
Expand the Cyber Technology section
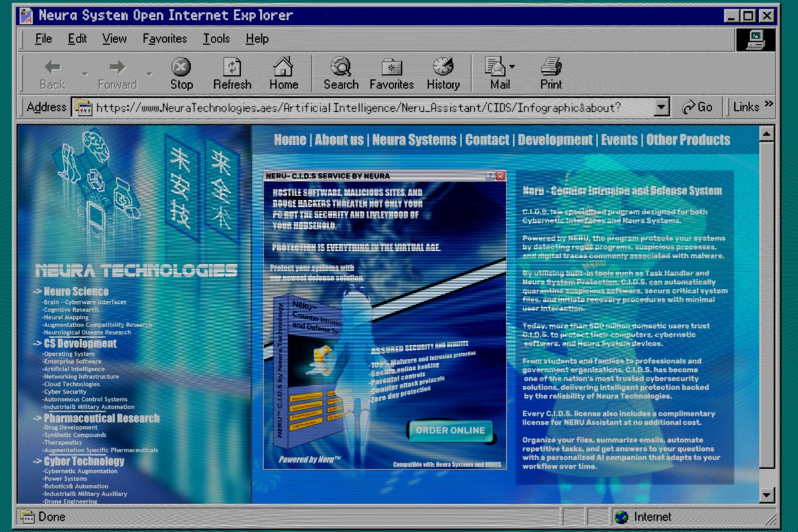[x=79, y=461]
